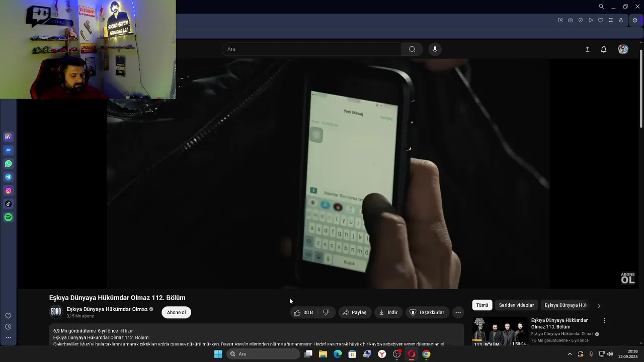The height and width of the screenshot is (362, 644).
Task: Open the 113. Bölüm video thumbnail
Action: tap(500, 331)
